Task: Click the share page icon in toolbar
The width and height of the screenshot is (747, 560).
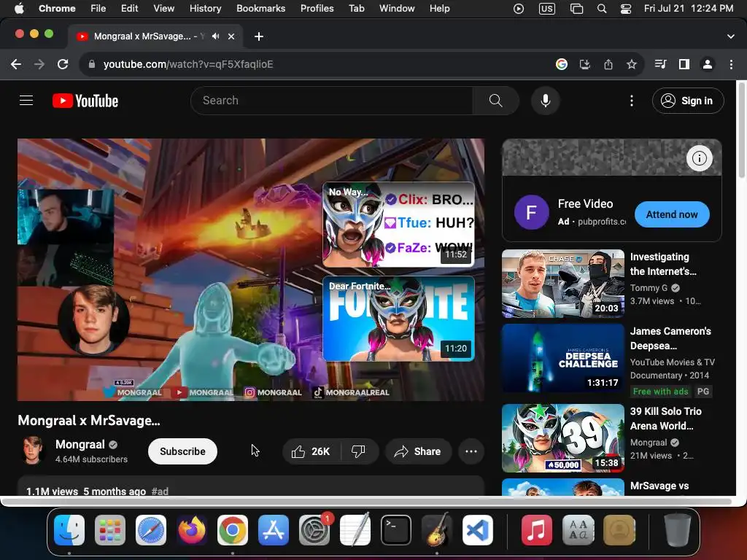Action: (x=608, y=64)
